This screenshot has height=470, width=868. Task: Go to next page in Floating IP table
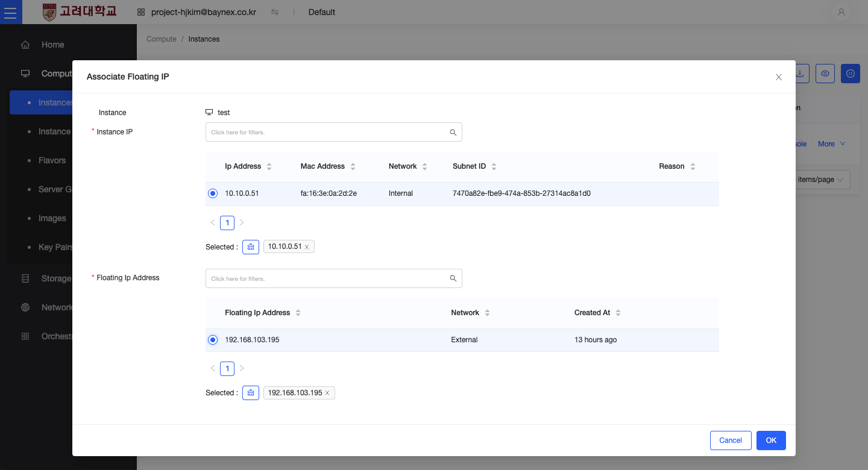pos(242,368)
